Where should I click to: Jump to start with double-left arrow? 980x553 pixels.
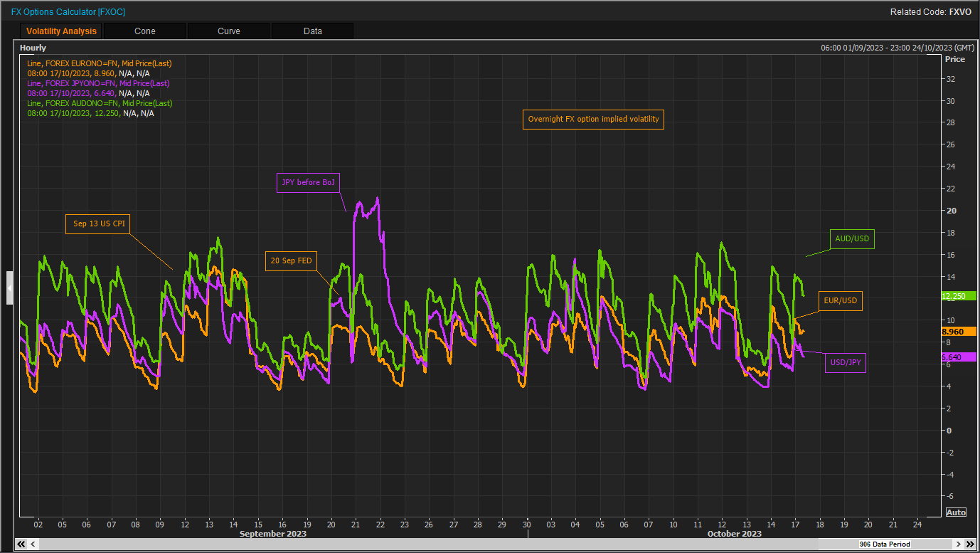pyautogui.click(x=21, y=544)
